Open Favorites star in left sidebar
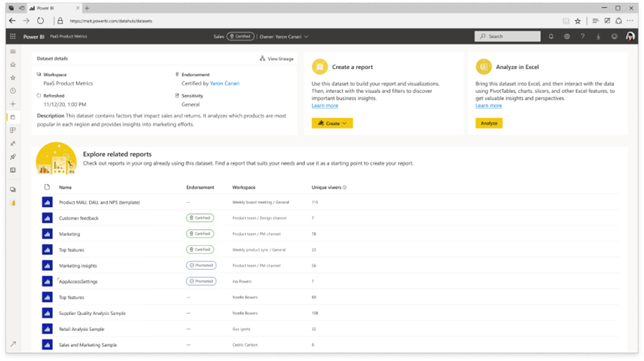 pyautogui.click(x=13, y=78)
